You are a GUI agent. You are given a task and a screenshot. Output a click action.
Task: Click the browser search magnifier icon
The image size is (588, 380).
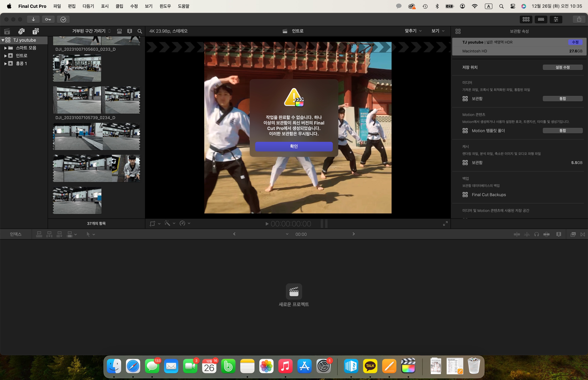140,31
